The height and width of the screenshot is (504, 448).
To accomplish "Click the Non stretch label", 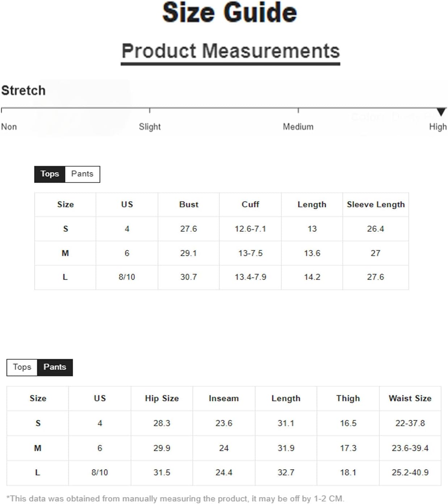I will (9, 127).
